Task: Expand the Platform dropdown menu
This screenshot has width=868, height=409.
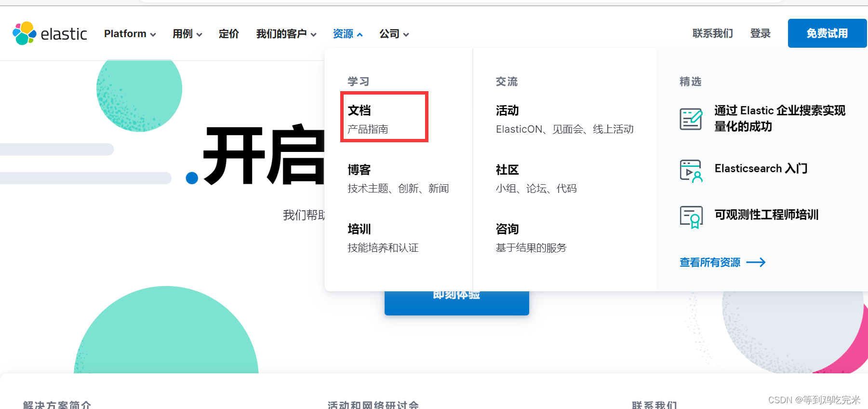Action: (130, 34)
